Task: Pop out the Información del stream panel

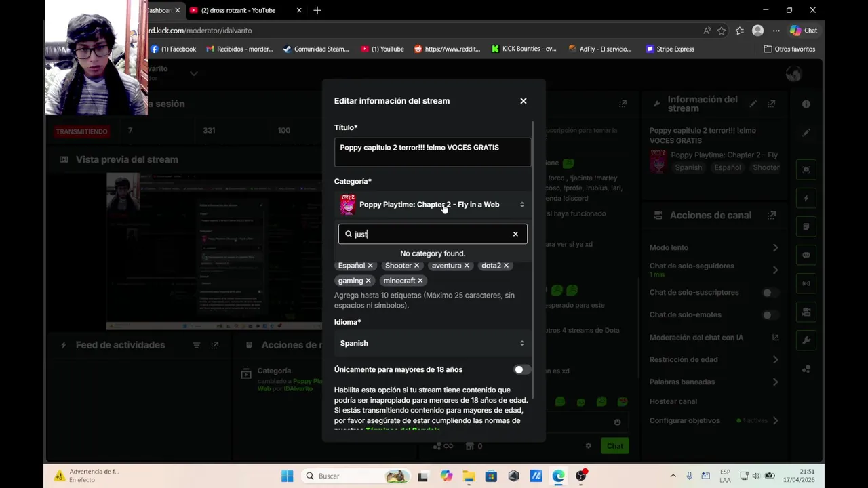Action: pos(771,104)
